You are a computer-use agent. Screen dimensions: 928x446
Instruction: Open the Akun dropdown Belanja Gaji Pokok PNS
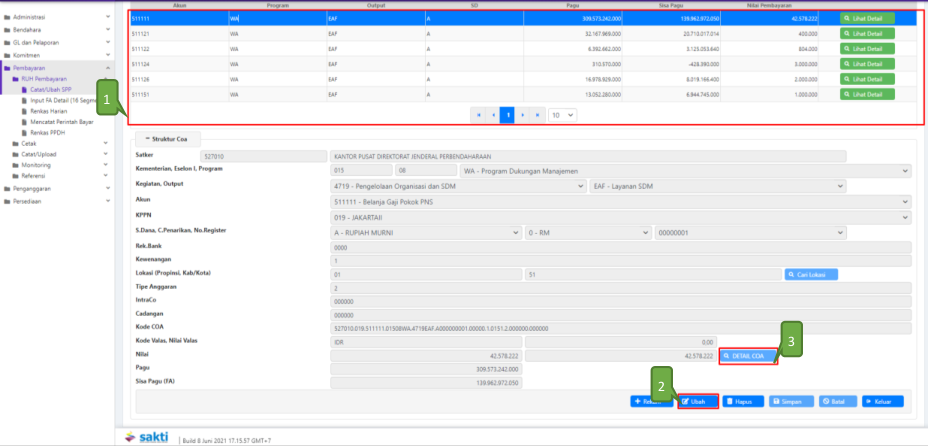pos(620,201)
